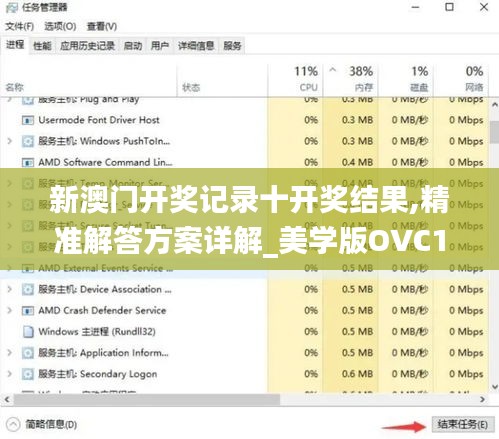Viewport: 499px width, 439px height.
Task: Click the vertical scrollbar down arrow
Action: pos(495,387)
